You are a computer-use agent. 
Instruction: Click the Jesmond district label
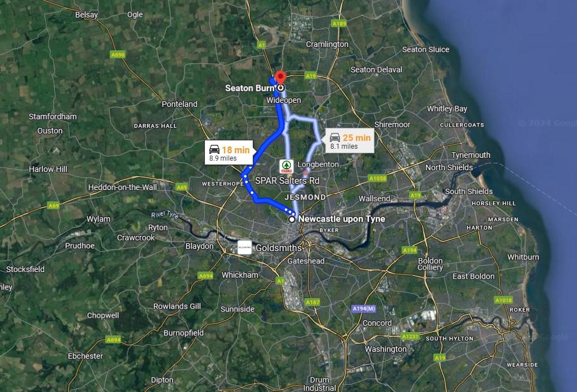tap(305, 197)
